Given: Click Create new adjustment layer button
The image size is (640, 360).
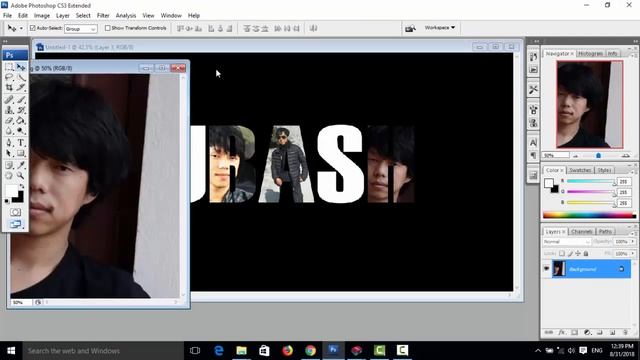Looking at the screenshot, I should 587,332.
